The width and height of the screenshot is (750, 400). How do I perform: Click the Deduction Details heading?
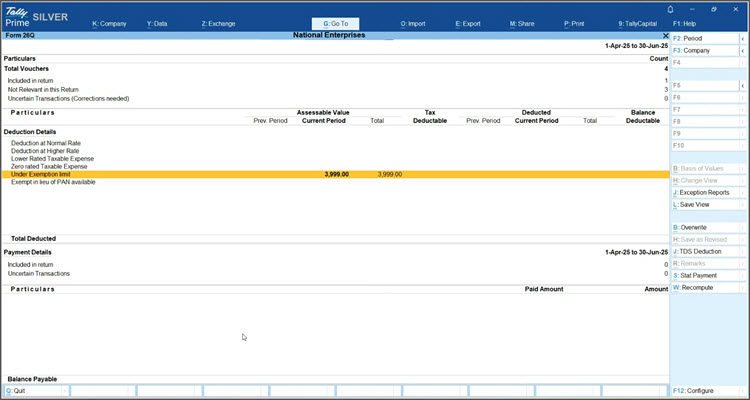30,132
